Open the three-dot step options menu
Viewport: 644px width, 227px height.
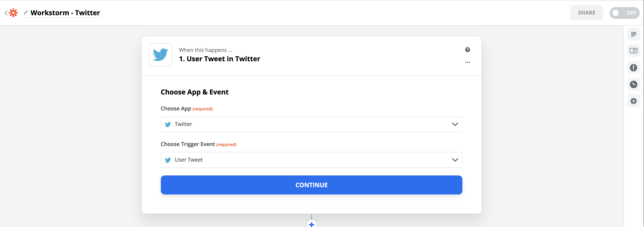tap(467, 62)
